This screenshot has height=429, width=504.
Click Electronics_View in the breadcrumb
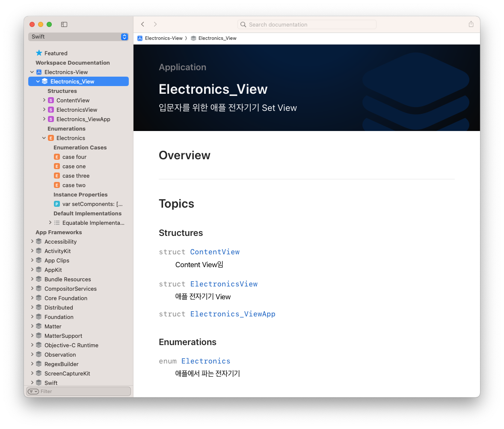pos(217,38)
